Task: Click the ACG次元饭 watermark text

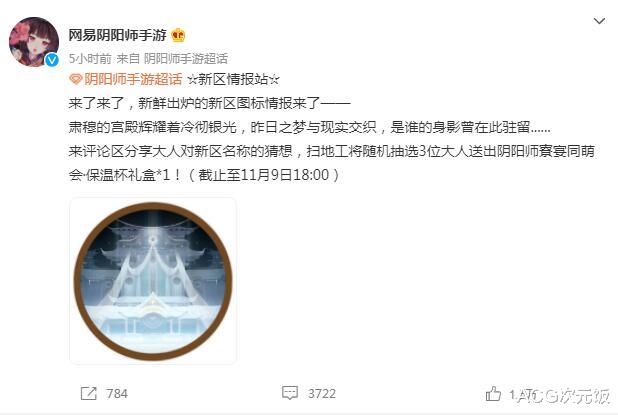Action: point(564,396)
